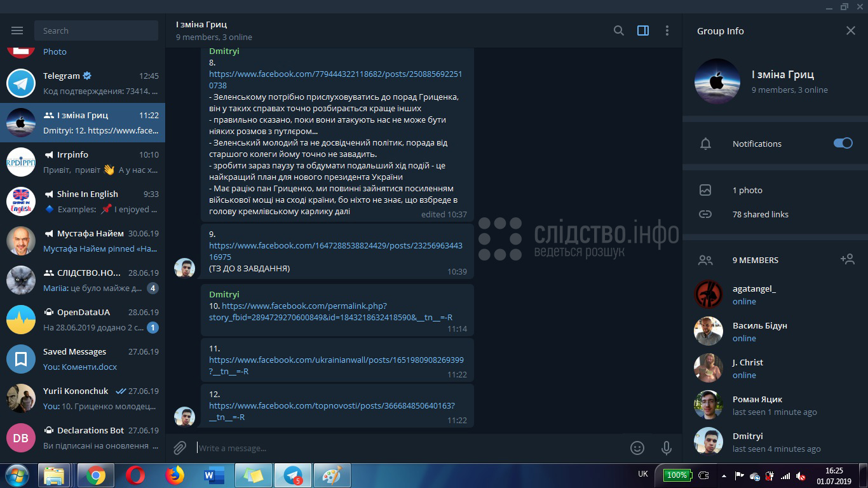Click the Write a message field
Viewport: 868px width, 488px height.
(407, 448)
